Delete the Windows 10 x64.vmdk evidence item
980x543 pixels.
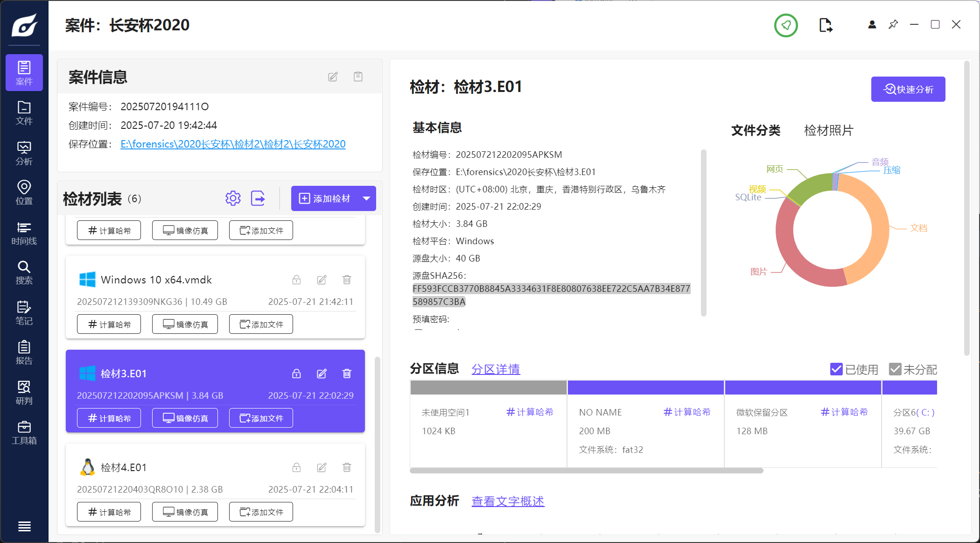pyautogui.click(x=347, y=280)
